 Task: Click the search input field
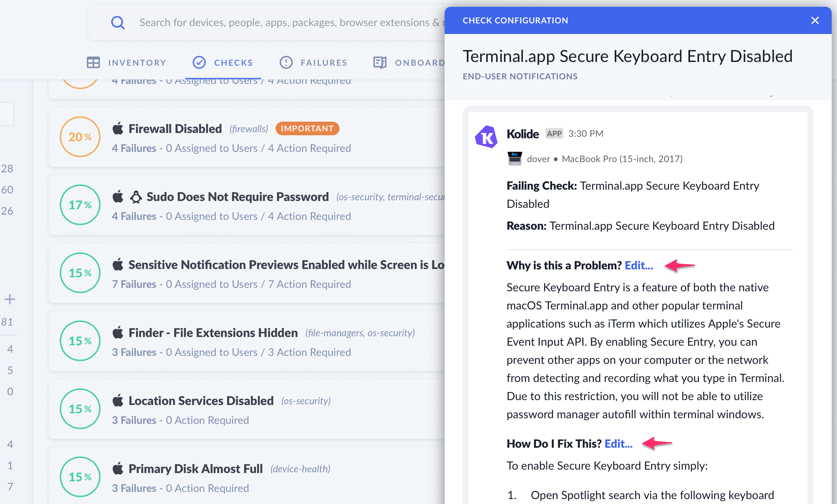coord(287,23)
